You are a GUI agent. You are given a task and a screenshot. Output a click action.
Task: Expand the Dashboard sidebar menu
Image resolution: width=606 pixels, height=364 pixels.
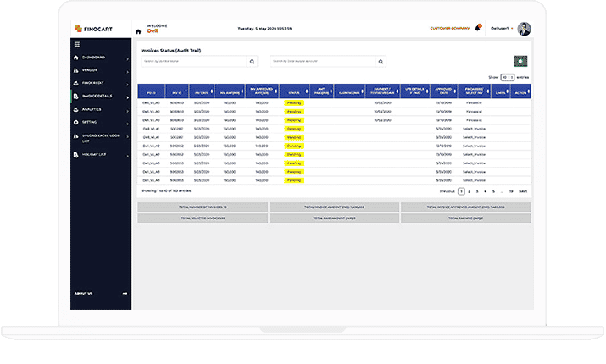tap(100, 57)
